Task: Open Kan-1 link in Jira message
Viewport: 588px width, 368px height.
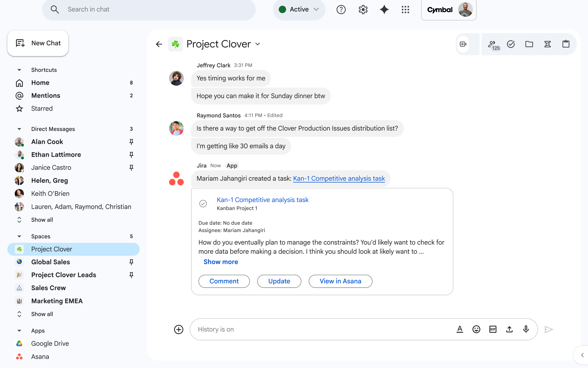Action: [x=339, y=179]
